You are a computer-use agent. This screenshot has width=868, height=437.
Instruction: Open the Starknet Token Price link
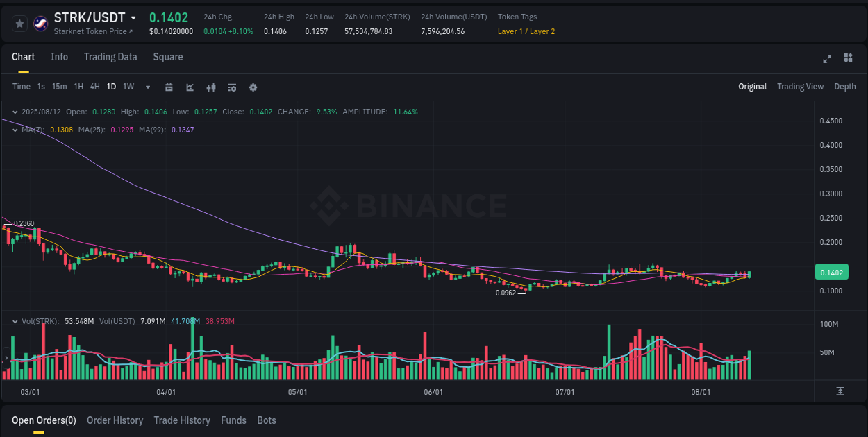click(94, 31)
